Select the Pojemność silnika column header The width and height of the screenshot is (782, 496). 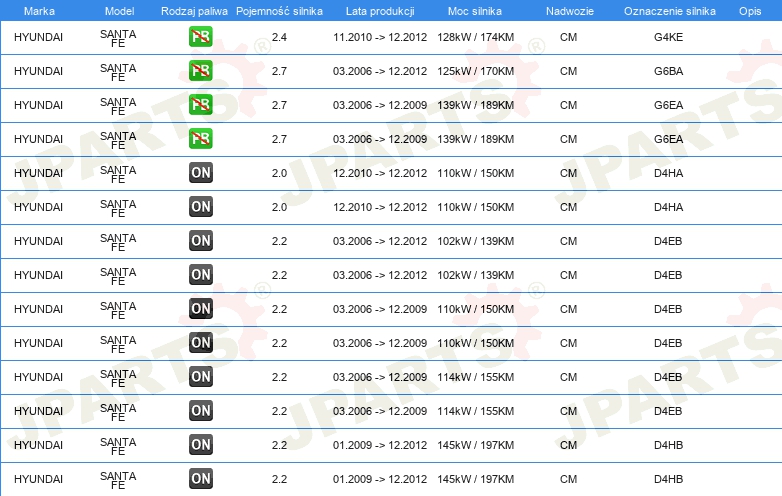point(279,11)
